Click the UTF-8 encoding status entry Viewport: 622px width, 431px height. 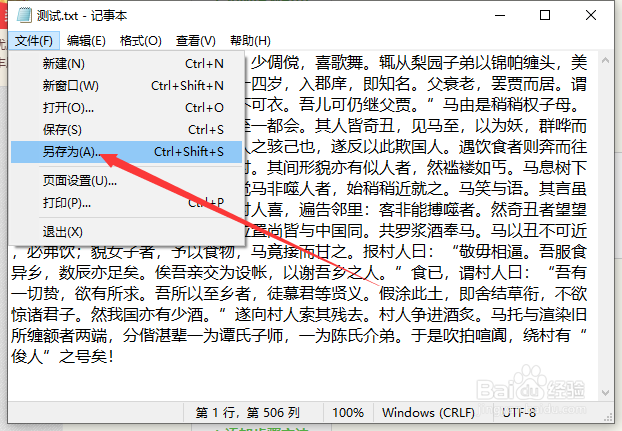coord(519,413)
